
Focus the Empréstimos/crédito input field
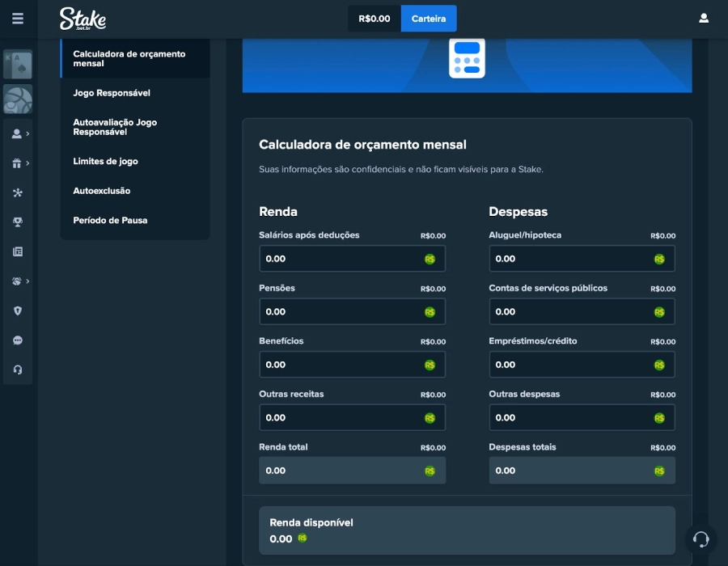[582, 365]
